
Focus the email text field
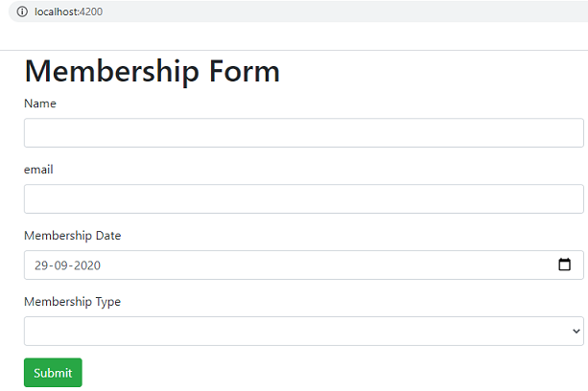[303, 199]
